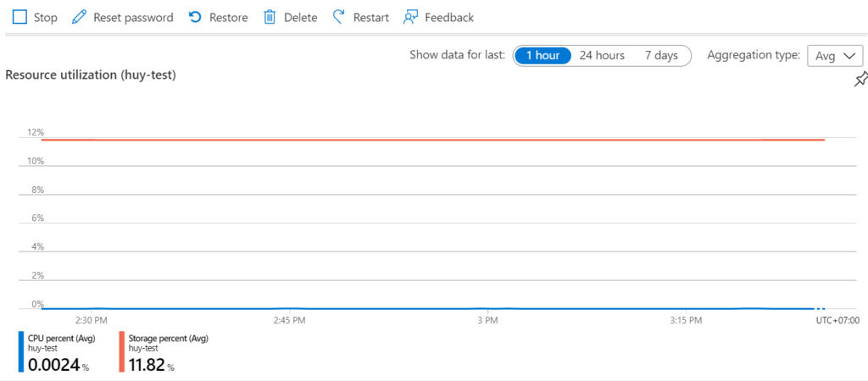Click the Stop square icon
The width and height of the screenshot is (868, 381).
(x=19, y=17)
